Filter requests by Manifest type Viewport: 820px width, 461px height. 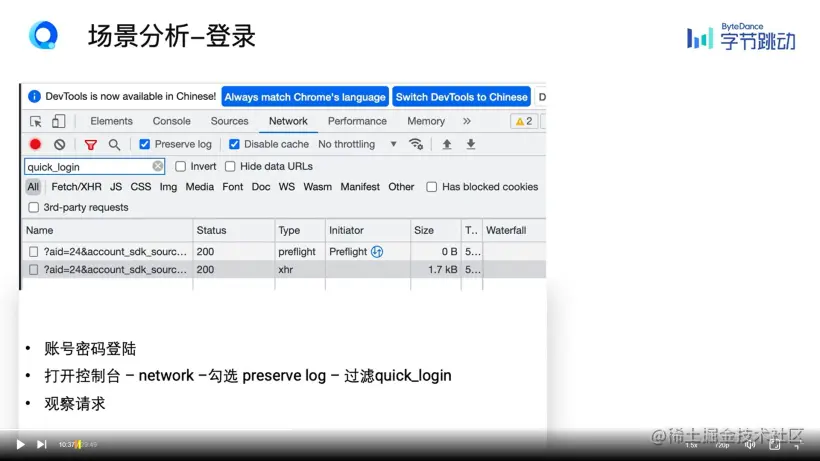(x=360, y=187)
